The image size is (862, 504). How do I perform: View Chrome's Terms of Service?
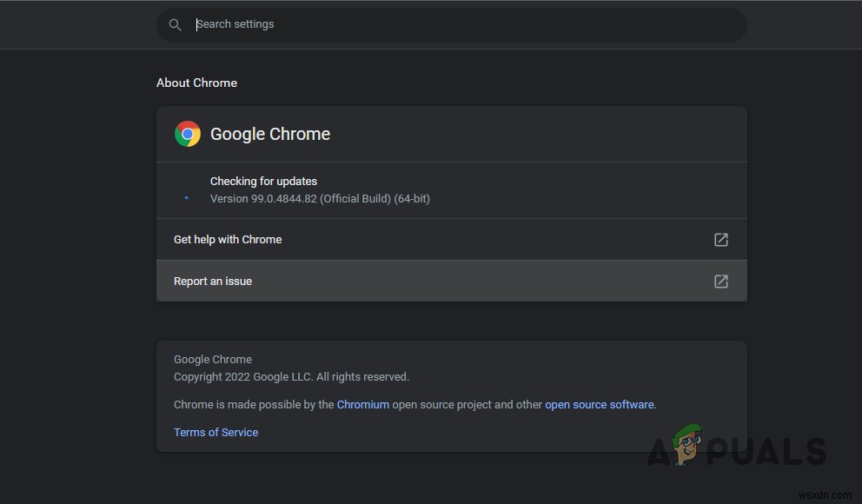tap(215, 432)
